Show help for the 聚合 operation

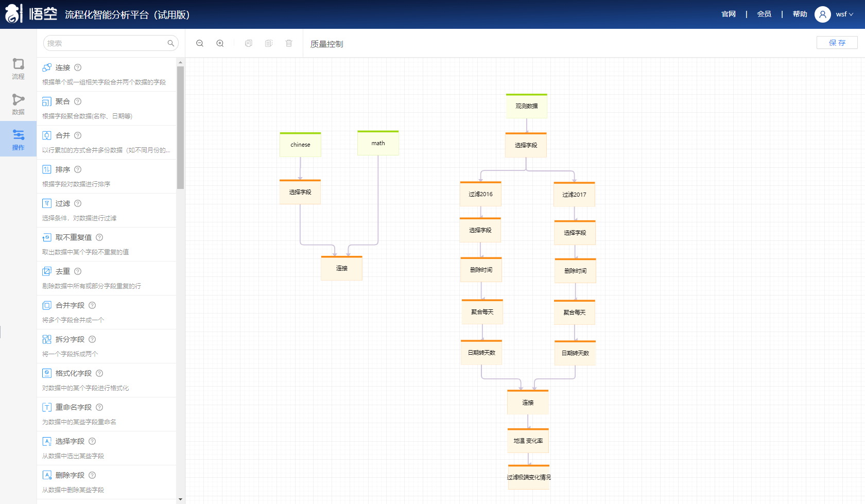point(78,101)
